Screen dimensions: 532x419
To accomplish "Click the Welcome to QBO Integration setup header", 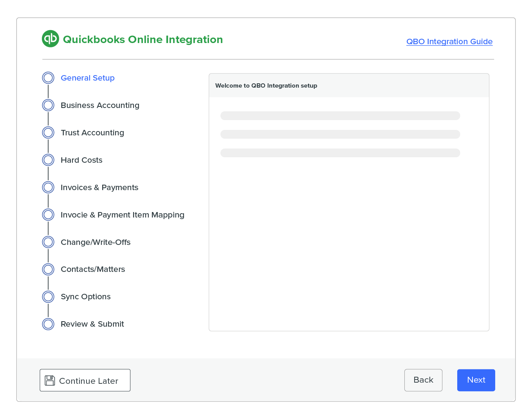I will tap(266, 85).
